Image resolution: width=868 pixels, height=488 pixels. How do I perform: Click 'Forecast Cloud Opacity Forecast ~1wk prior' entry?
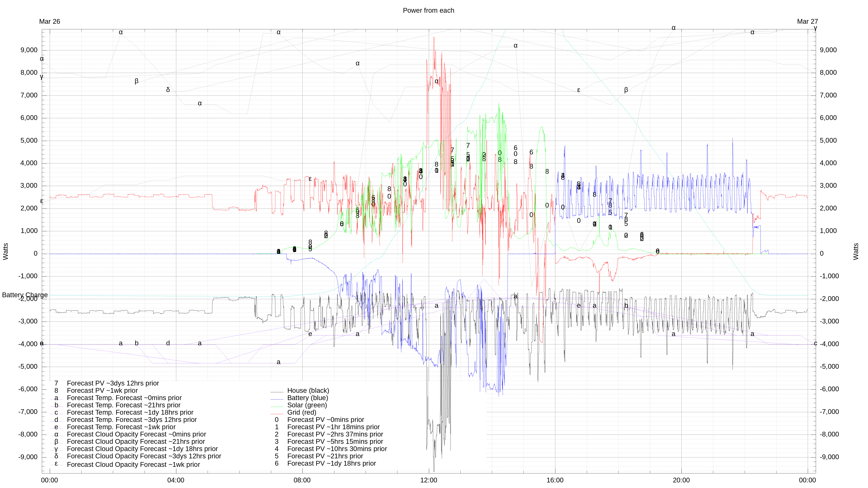point(133,465)
